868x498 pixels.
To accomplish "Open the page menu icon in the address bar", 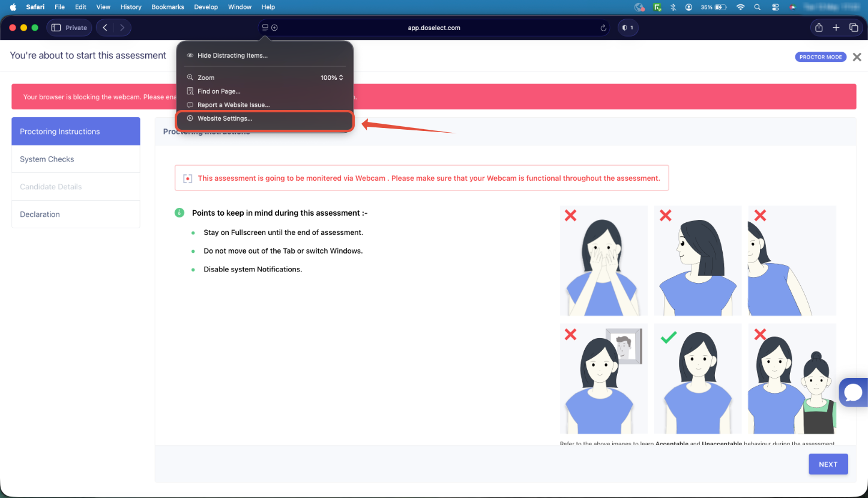I will coord(265,28).
